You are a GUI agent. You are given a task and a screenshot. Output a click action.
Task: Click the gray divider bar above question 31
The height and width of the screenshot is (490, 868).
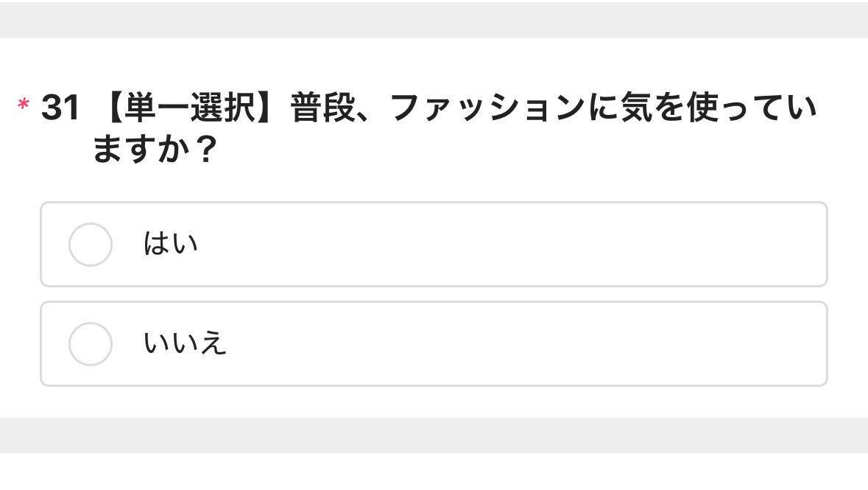coord(434,20)
